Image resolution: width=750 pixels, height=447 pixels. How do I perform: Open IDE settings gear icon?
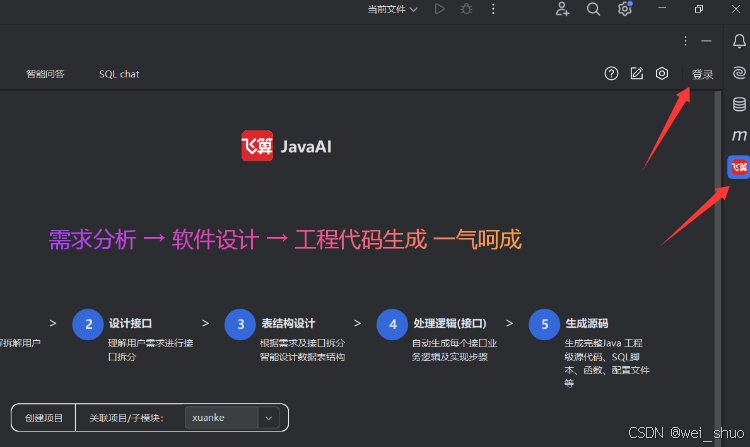pyautogui.click(x=624, y=9)
